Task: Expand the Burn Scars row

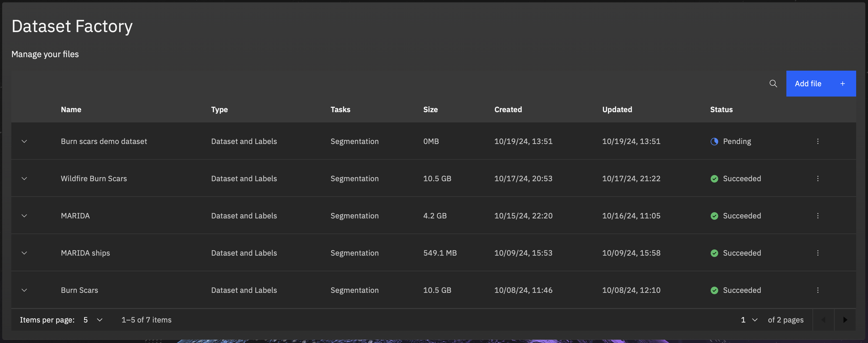Action: tap(24, 290)
